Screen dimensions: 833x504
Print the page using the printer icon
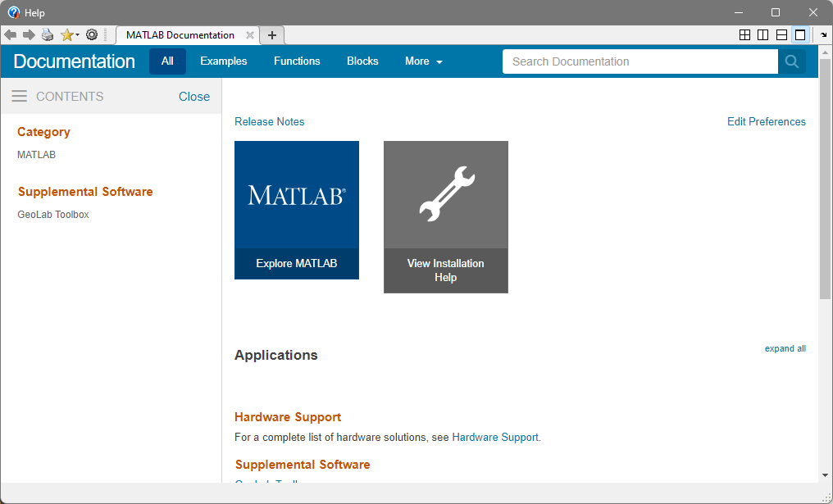(48, 35)
